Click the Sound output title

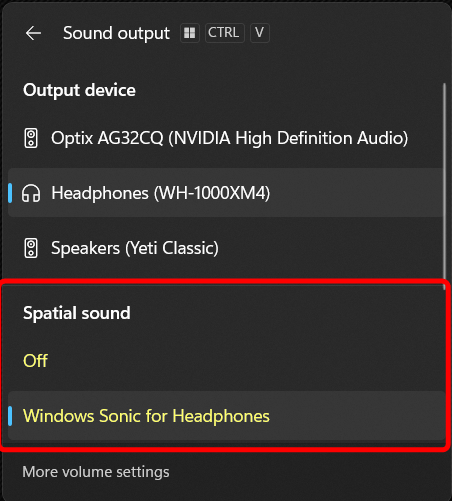click(116, 33)
